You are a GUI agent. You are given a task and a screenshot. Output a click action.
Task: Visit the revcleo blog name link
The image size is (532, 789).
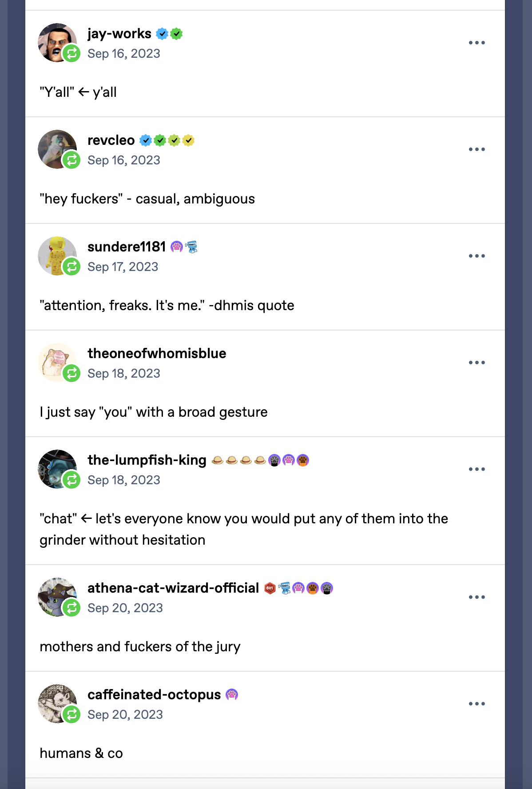point(111,140)
